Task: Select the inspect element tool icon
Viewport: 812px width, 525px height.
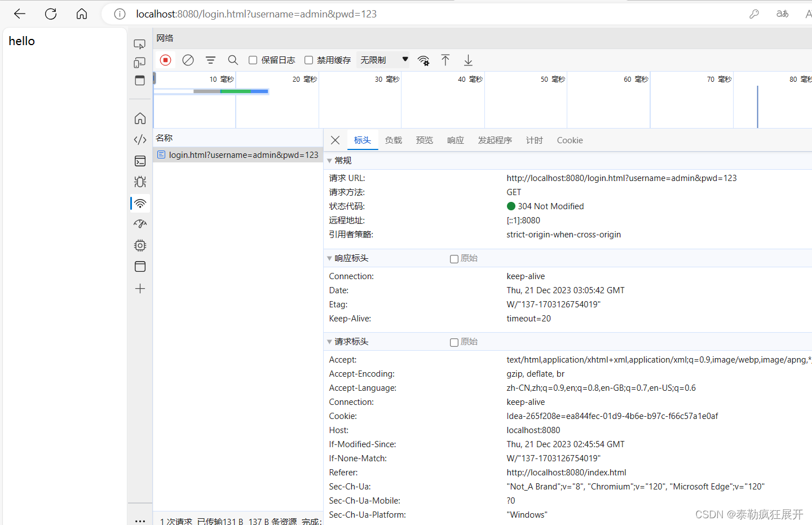Action: (140, 44)
